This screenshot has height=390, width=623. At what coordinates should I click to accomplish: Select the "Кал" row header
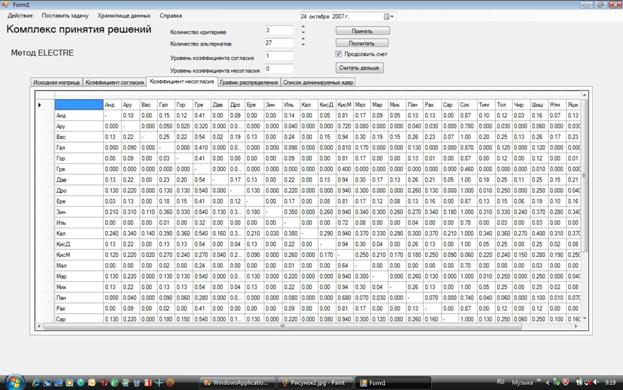click(x=79, y=234)
